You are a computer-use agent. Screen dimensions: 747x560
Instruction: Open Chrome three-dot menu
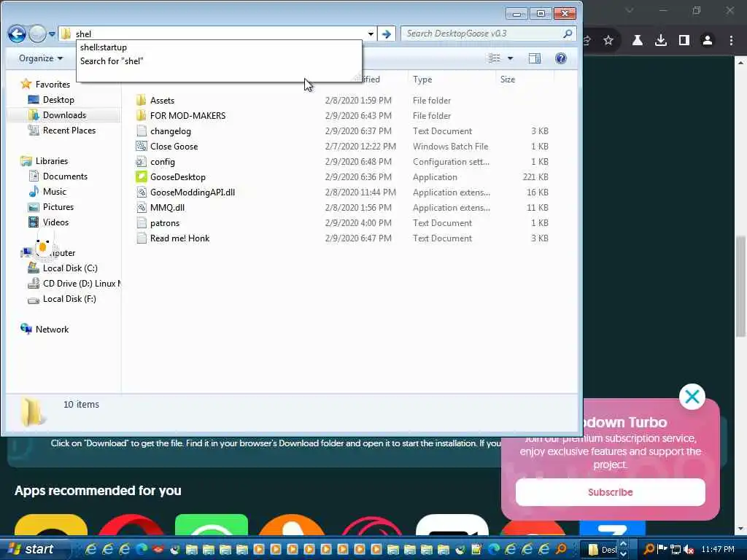(731, 41)
